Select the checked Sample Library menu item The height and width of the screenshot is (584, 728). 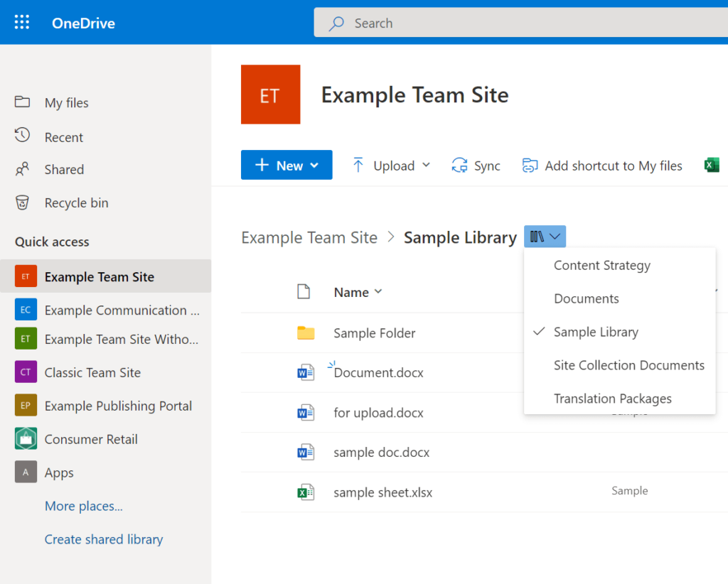620,332
